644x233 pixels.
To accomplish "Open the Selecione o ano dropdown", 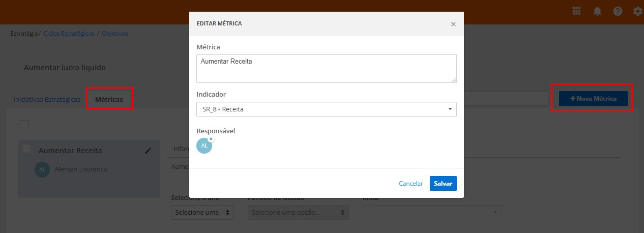I will click(x=202, y=212).
